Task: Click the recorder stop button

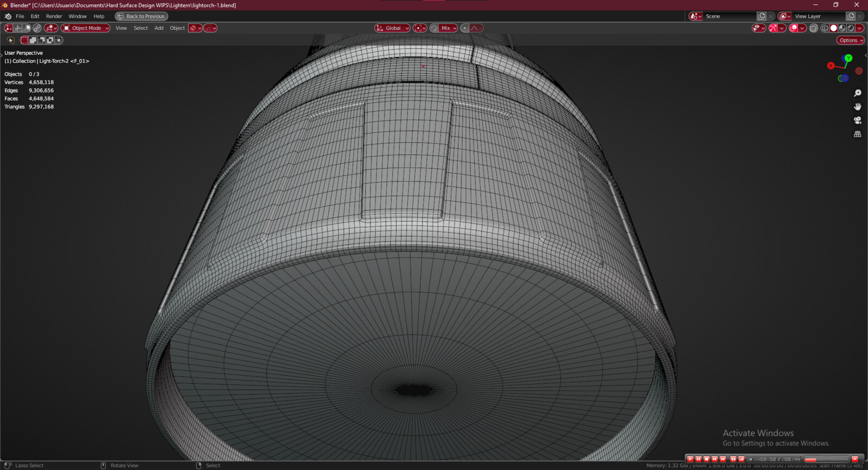Action: 706,459
